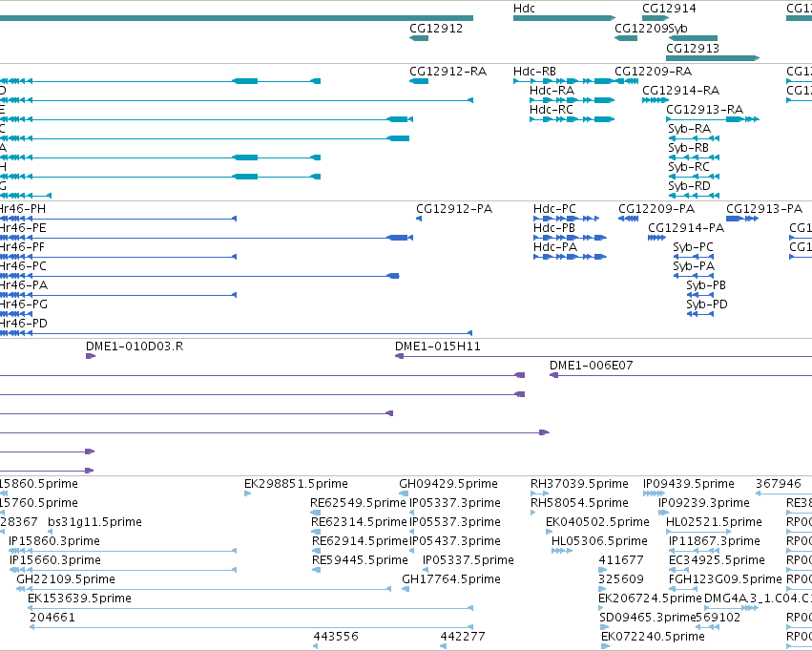812x651 pixels.
Task: Click protein Hr46-PG
Action: point(24,305)
